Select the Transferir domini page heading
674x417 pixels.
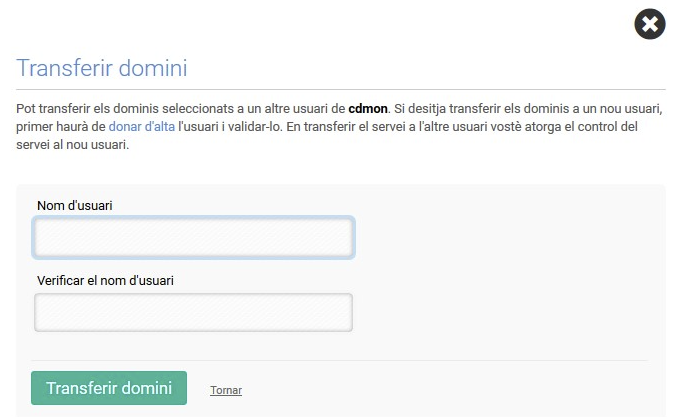pyautogui.click(x=102, y=68)
